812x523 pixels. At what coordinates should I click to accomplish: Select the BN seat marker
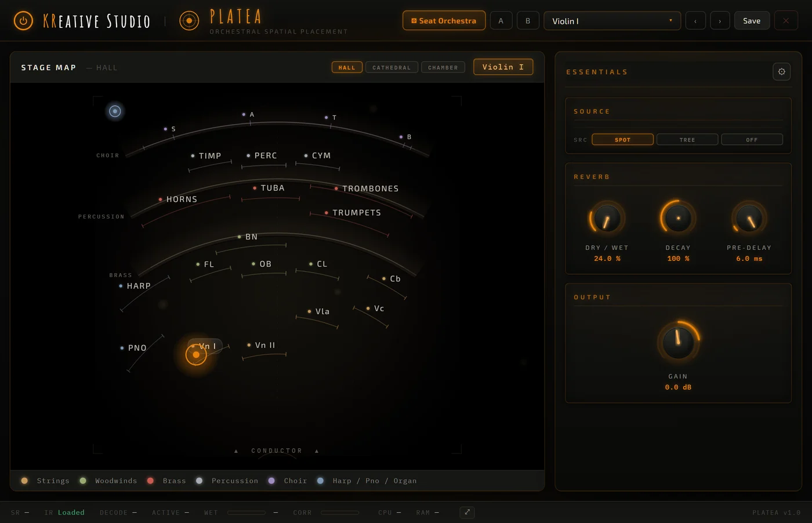pos(239,237)
